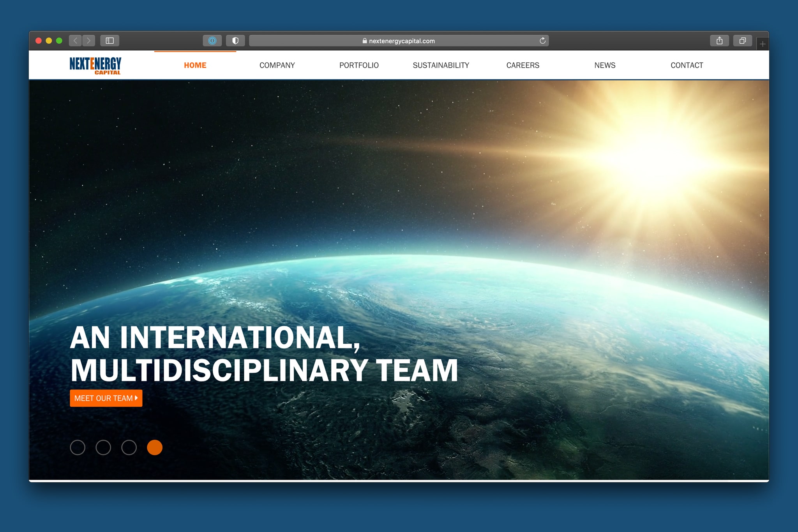Open the HOME navigation item
Screen dimensions: 798x532
[x=195, y=65]
